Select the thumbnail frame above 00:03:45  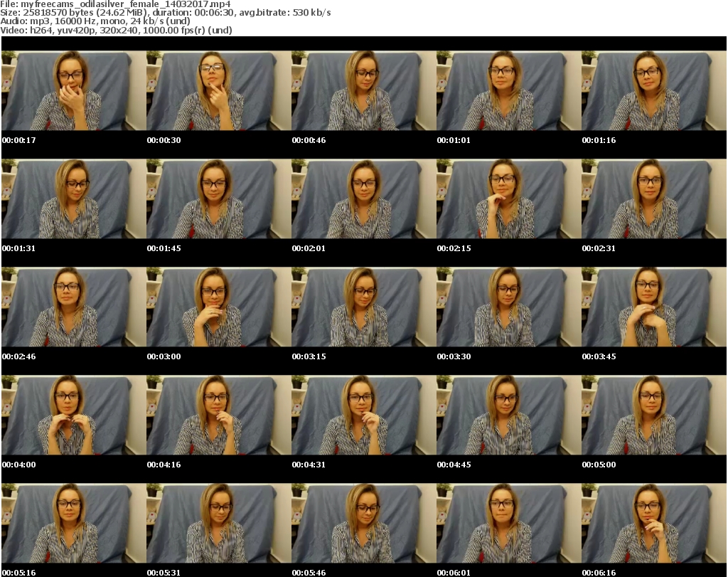[654, 307]
